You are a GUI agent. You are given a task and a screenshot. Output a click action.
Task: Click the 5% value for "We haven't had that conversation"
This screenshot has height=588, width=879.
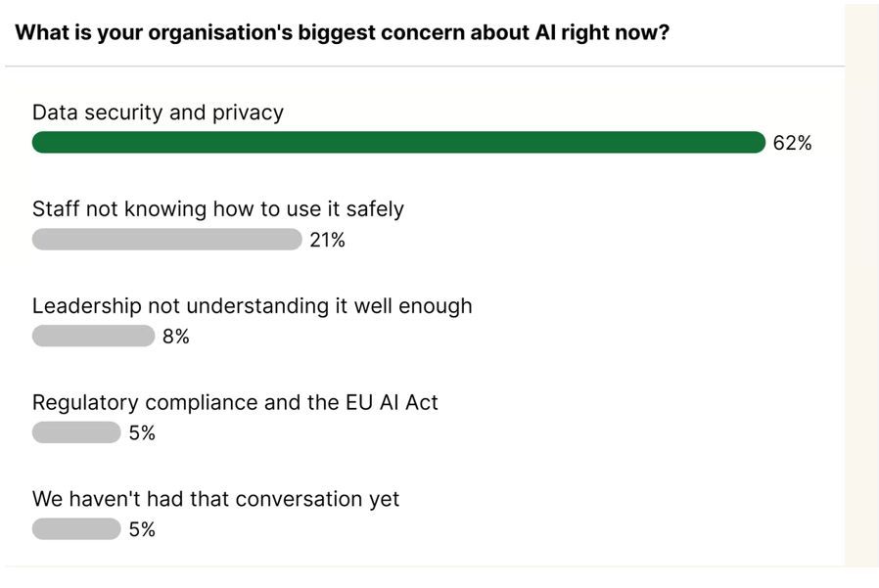point(142,530)
